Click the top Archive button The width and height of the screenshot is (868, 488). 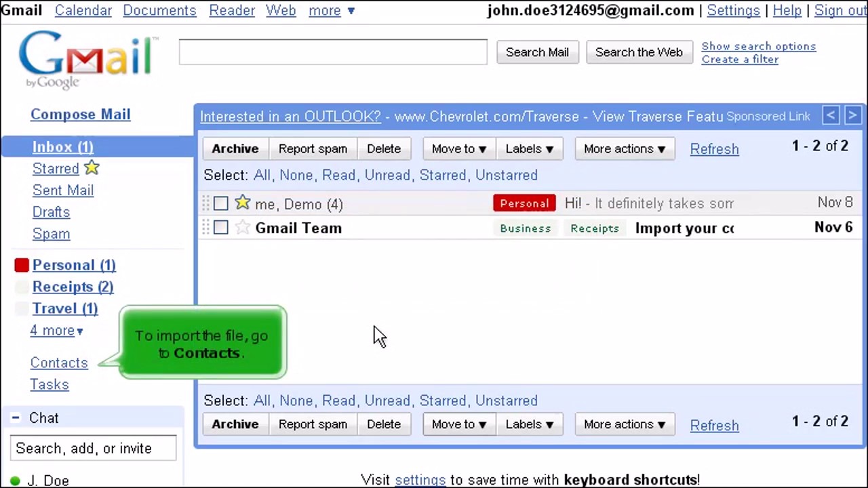point(235,148)
